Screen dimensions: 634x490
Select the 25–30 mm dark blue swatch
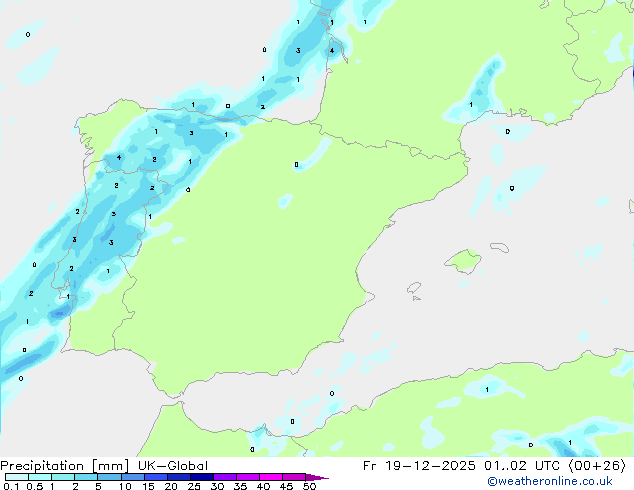(201, 477)
